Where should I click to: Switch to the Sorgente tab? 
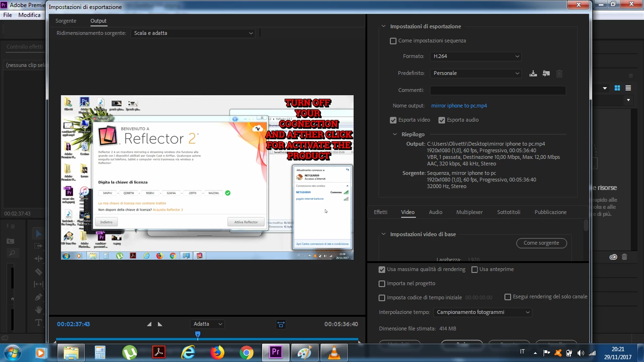coord(66,21)
